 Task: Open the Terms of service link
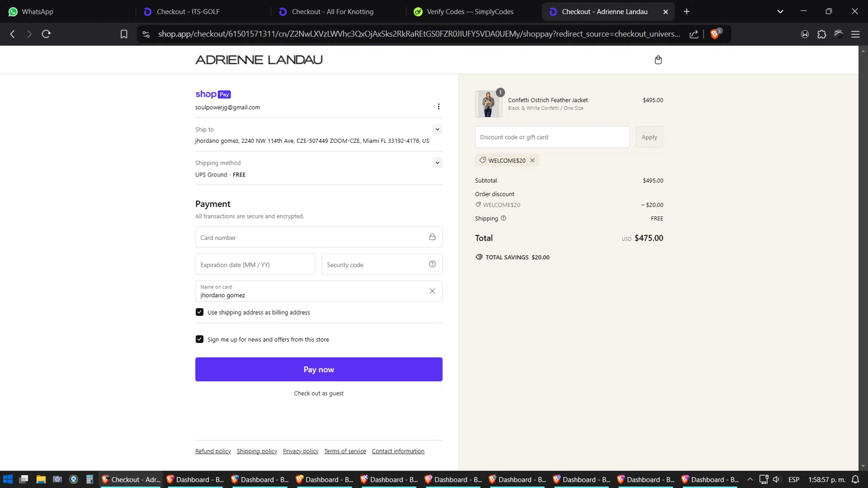coord(345,451)
